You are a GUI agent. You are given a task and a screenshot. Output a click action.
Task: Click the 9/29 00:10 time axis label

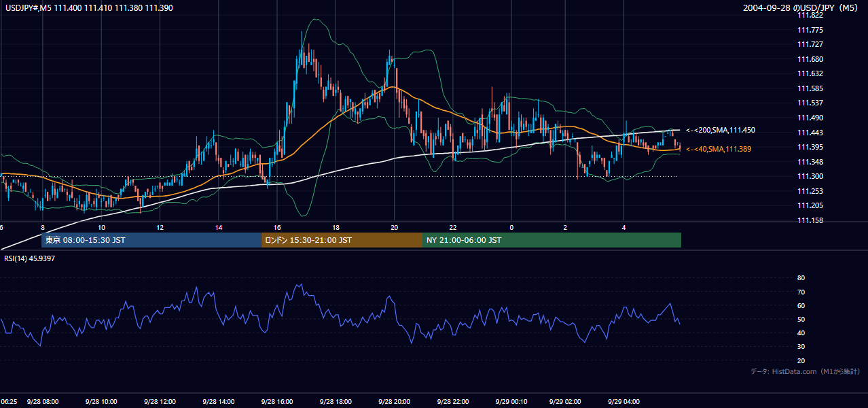tap(511, 402)
